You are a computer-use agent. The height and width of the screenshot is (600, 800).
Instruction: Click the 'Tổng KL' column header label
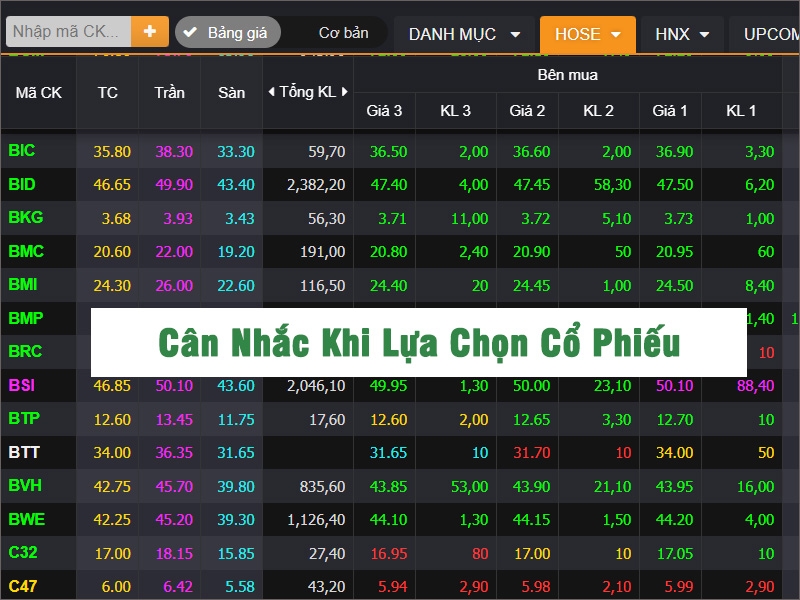pyautogui.click(x=308, y=92)
